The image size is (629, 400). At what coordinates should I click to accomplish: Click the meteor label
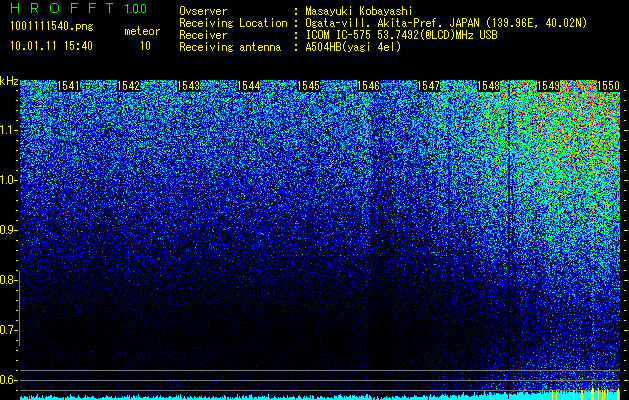click(142, 31)
